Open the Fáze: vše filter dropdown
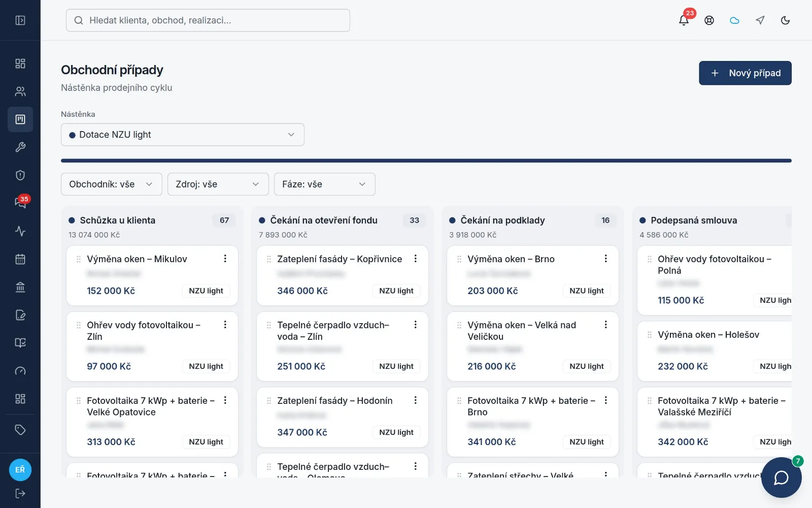 click(x=325, y=184)
